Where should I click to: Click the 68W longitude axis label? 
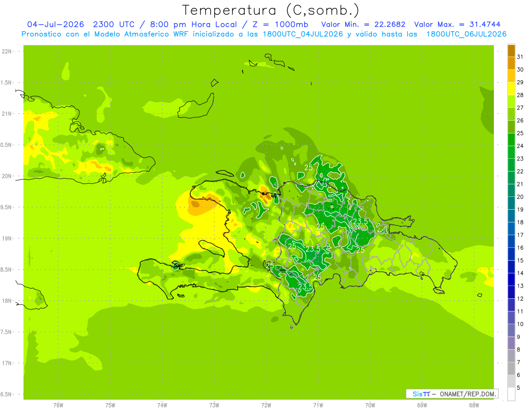click(x=474, y=405)
